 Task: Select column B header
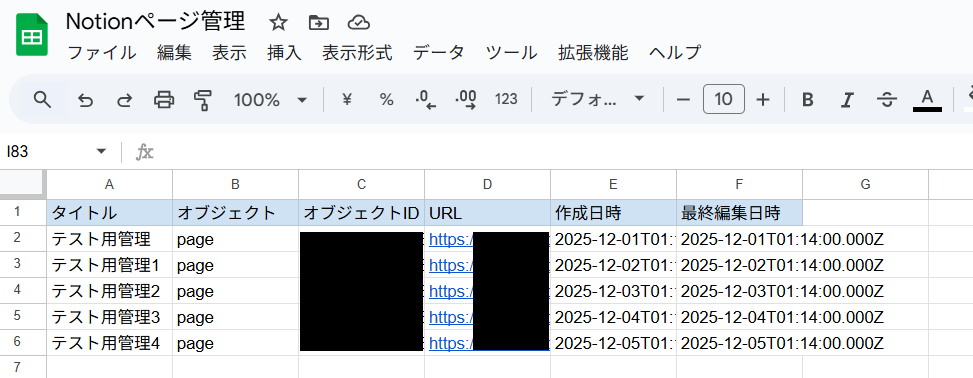(x=235, y=184)
